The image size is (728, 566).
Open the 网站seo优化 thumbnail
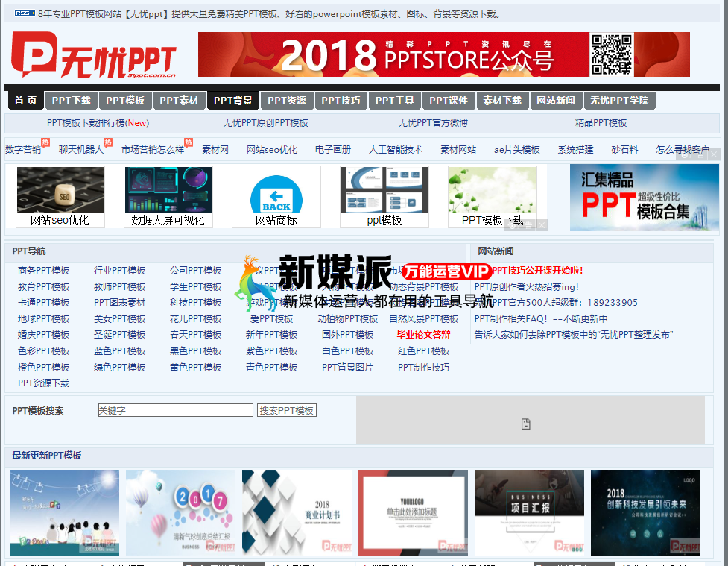60,197
